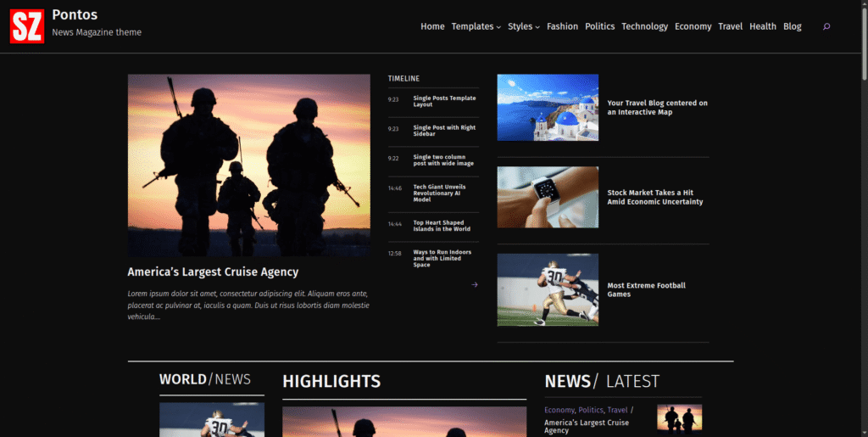Click the red SZ site logo
This screenshot has width=868, height=437.
[26, 26]
